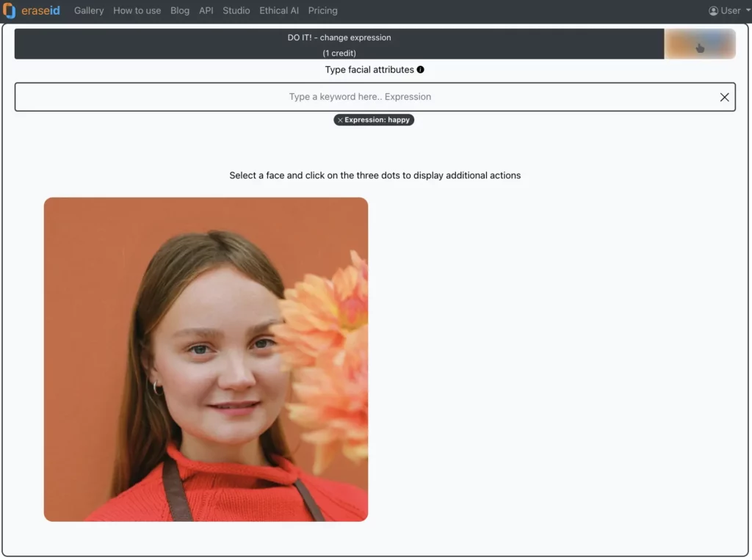
Task: Expand the User dropdown caret
Action: 748,11
